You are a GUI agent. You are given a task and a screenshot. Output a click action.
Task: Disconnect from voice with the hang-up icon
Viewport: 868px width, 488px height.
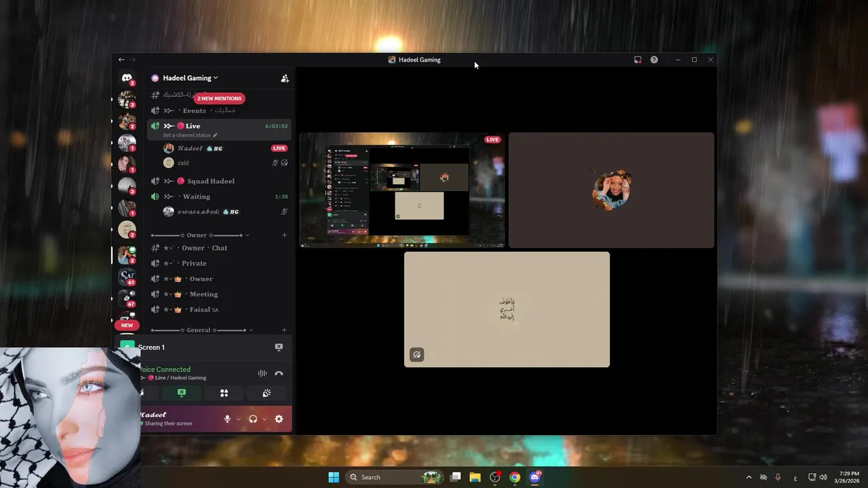coord(279,373)
